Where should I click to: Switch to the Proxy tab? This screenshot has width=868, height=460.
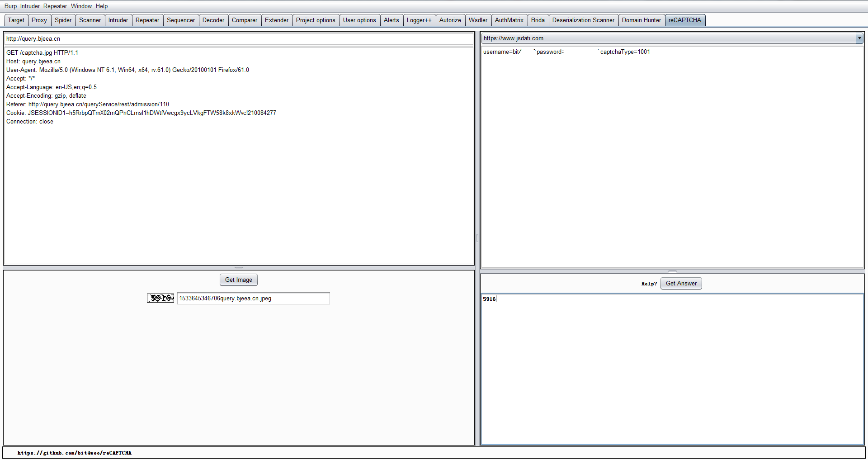pos(39,20)
